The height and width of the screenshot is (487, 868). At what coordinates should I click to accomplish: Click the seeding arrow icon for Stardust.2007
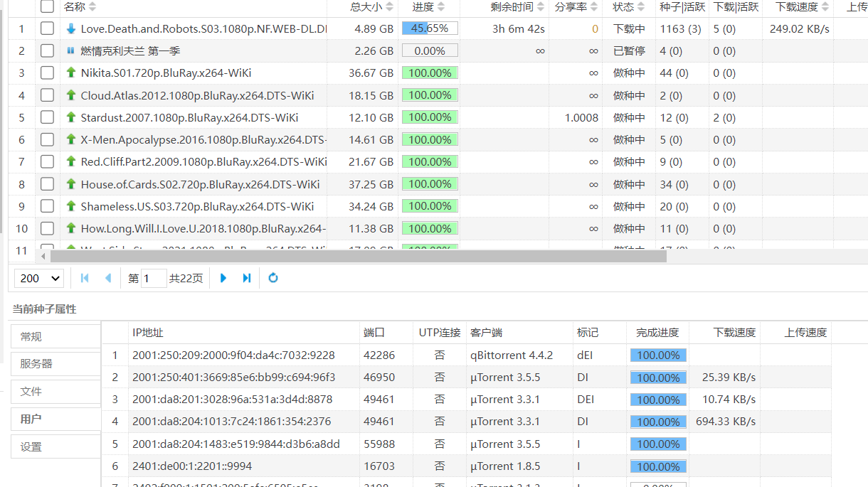click(x=70, y=117)
